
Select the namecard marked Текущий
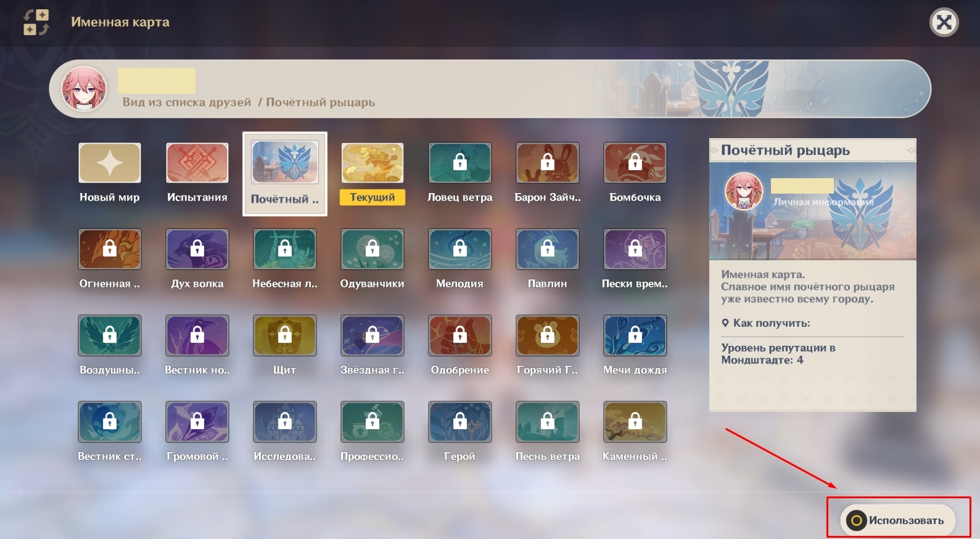pos(373,163)
